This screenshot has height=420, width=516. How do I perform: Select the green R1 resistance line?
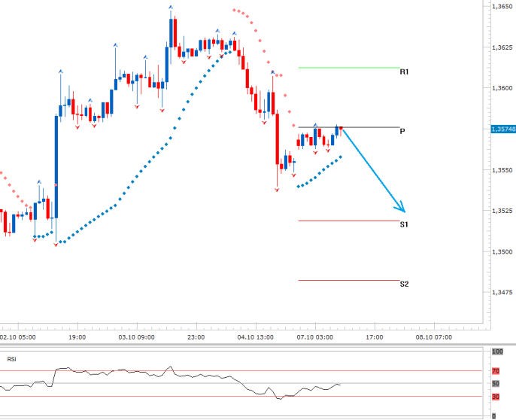pos(349,68)
